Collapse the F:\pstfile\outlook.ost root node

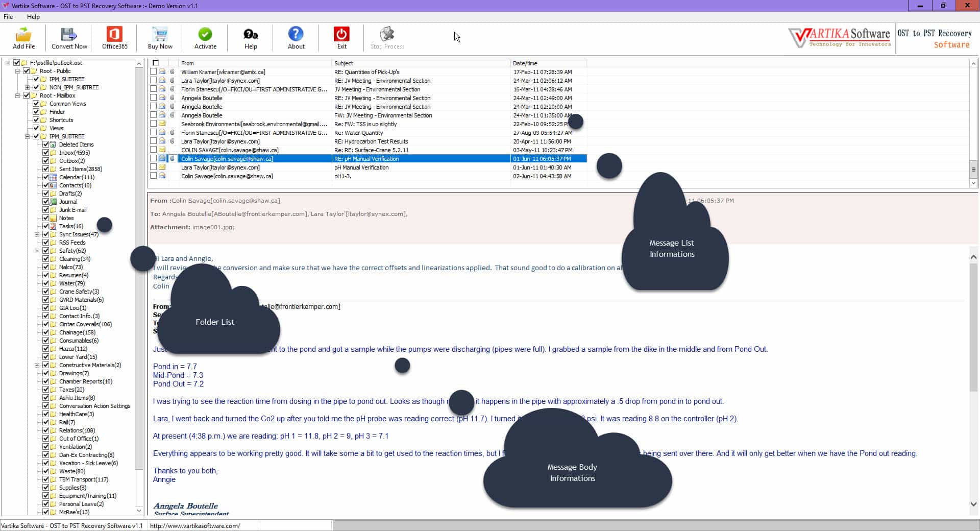[x=8, y=63]
